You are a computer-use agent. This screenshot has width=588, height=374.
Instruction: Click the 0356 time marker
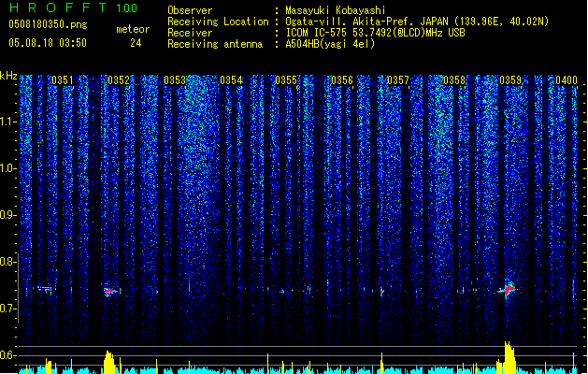click(342, 80)
